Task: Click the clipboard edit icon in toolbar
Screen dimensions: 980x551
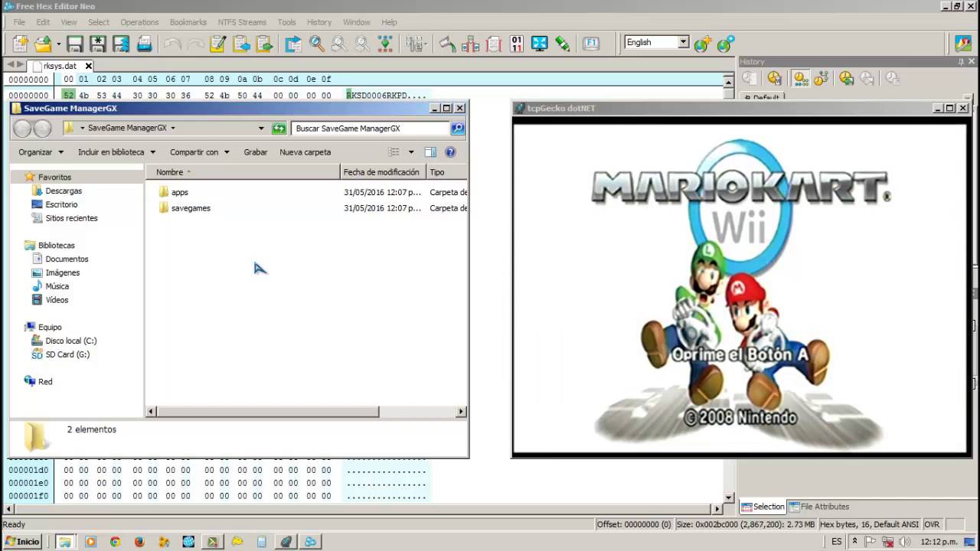Action: pos(217,44)
